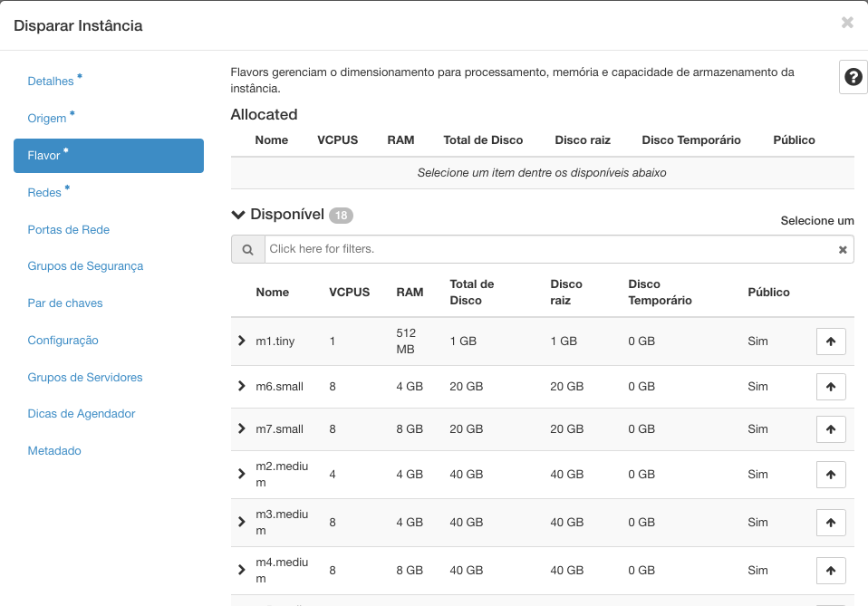Click Disco Temporário header in Allocated table
Viewport: 868px width, 606px height.
(691, 140)
